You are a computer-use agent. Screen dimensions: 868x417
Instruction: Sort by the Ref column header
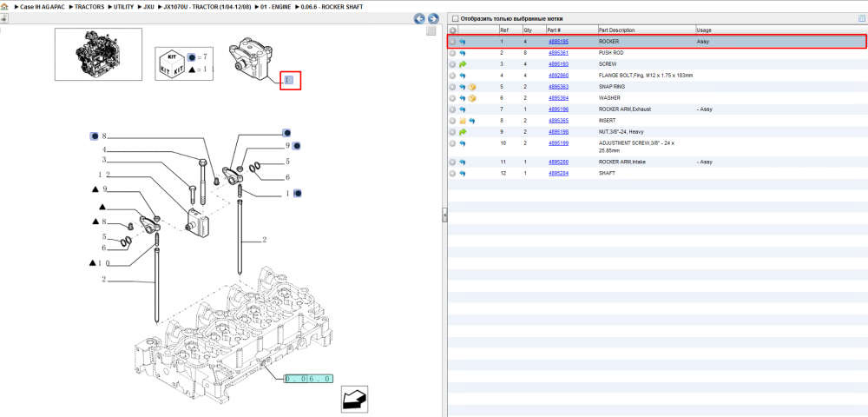coord(504,30)
